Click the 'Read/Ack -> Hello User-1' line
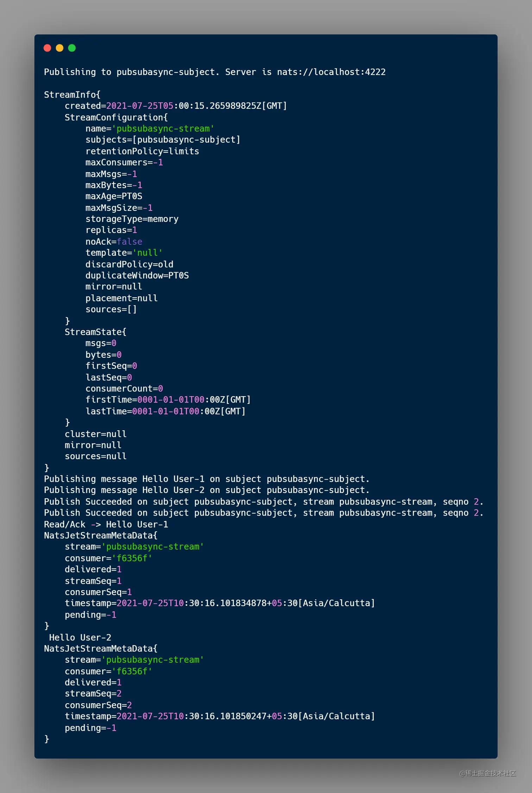The width and height of the screenshot is (532, 793). tap(106, 525)
